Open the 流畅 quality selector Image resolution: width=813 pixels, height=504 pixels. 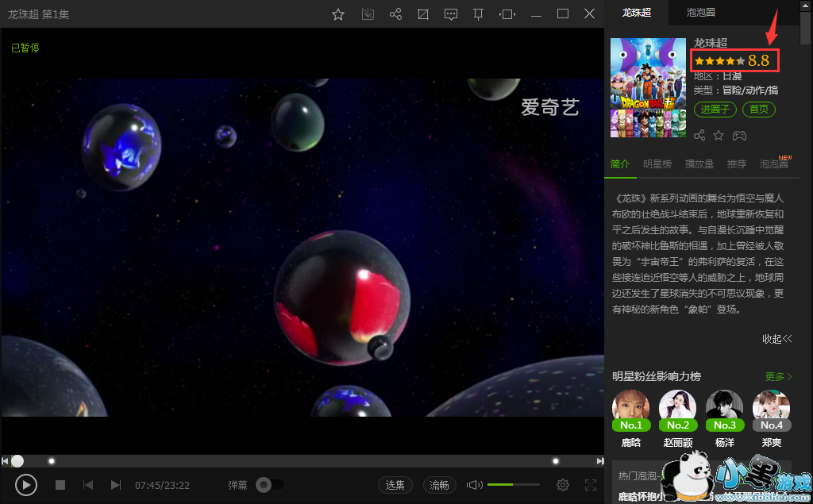[x=439, y=485]
